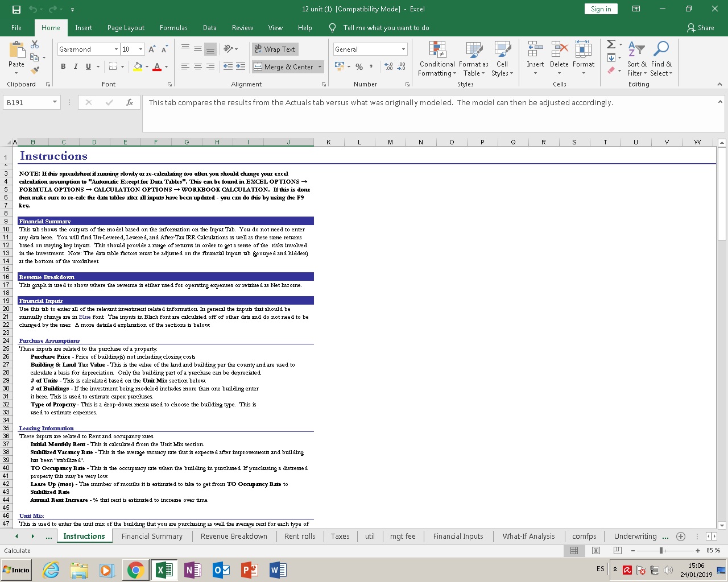The image size is (728, 582).
Task: Click the Sign in button
Action: [x=601, y=9]
